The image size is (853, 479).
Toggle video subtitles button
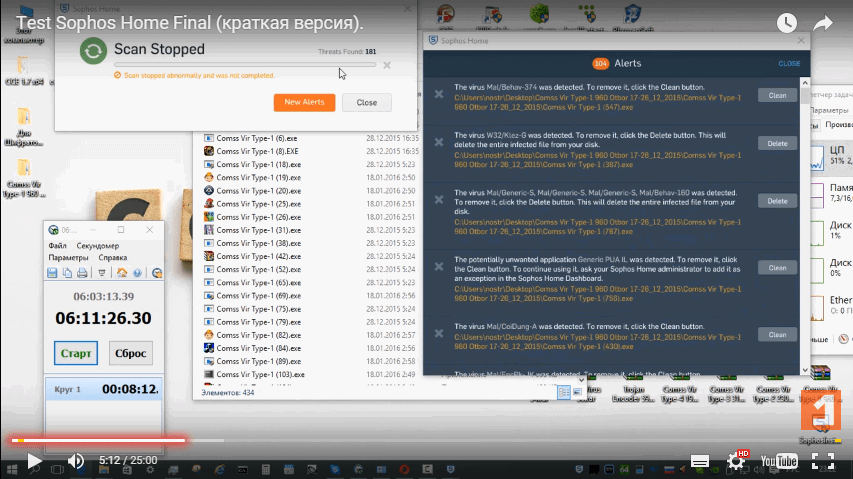click(700, 462)
